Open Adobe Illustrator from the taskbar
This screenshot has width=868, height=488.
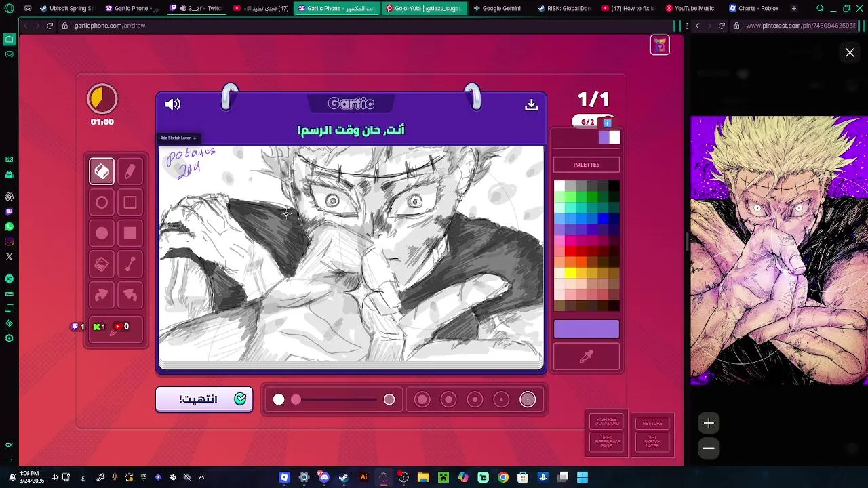pos(363,477)
